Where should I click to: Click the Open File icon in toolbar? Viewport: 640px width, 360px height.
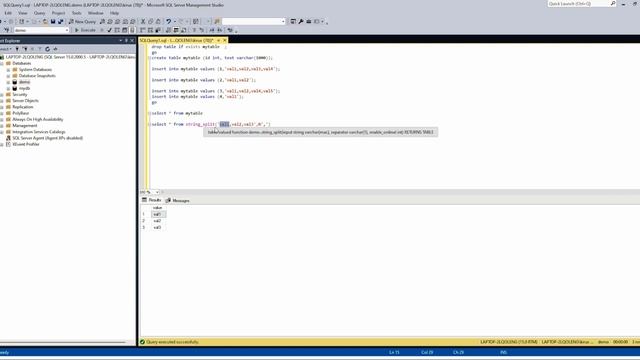coord(45,21)
